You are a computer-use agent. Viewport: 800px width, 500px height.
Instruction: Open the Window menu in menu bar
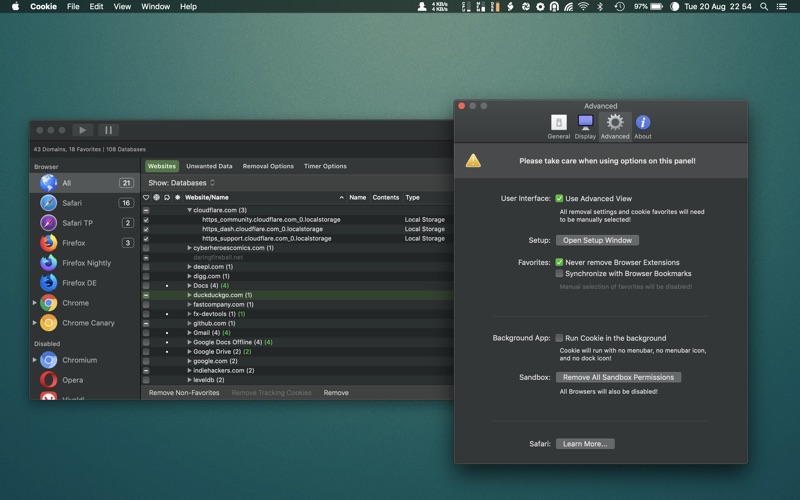click(155, 7)
